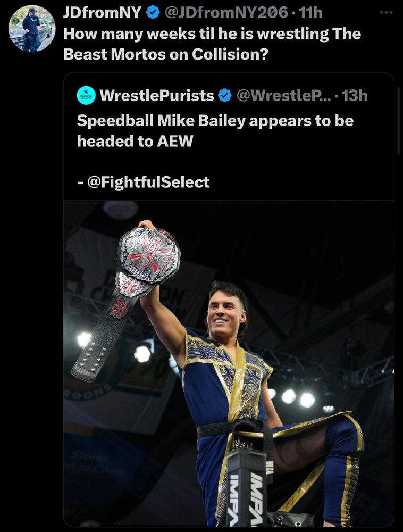The height and width of the screenshot is (532, 403).
Task: Click the three-dot more options icon
Action: (386, 13)
